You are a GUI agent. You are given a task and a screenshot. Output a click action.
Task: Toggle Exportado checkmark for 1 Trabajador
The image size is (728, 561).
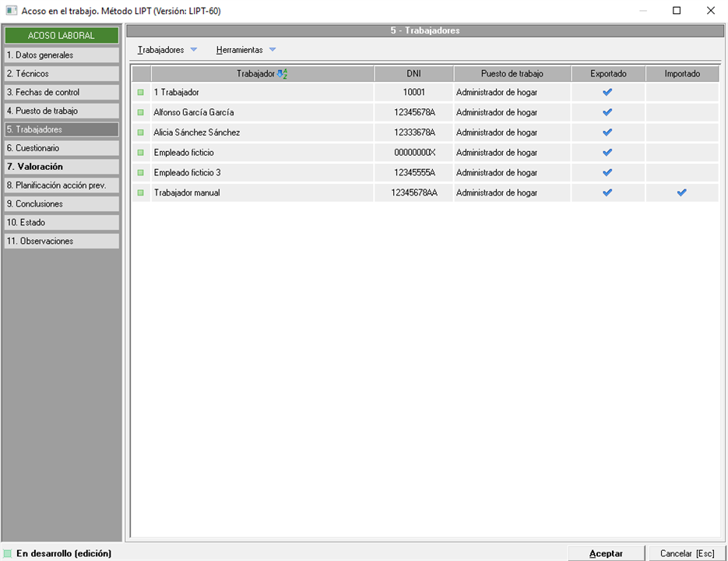[x=607, y=92]
